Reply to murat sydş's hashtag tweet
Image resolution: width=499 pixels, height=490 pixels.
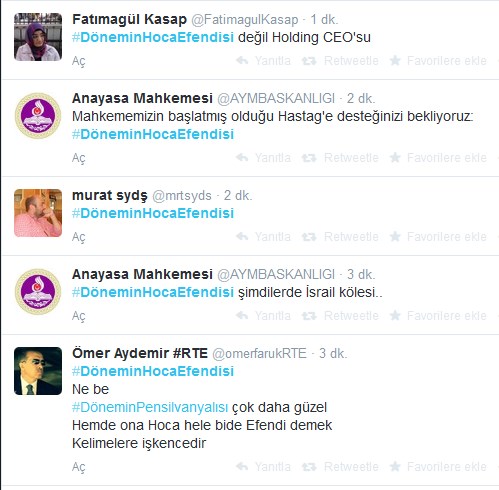[263, 237]
